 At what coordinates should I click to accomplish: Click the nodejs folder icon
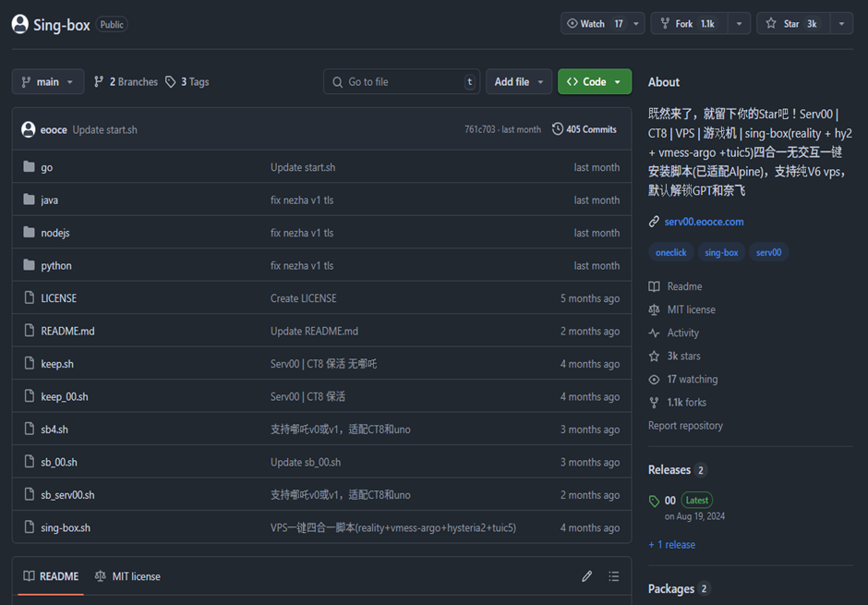pos(29,232)
